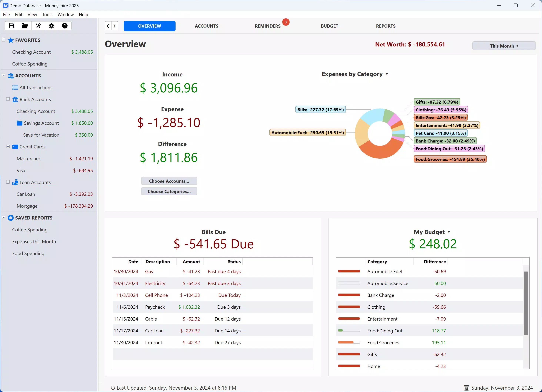Collapse the Accounts section
Screen dimensions: 542x392
tap(4, 76)
